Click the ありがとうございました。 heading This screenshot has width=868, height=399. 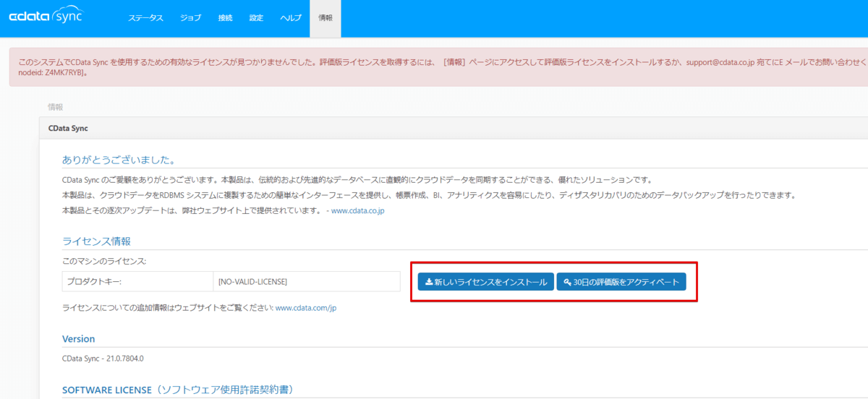click(119, 159)
